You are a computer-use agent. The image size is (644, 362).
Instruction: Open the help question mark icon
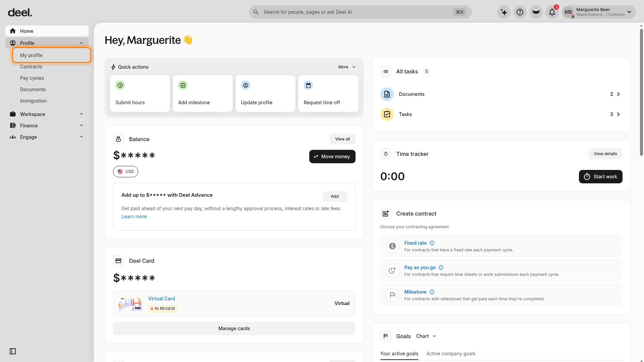tap(520, 12)
